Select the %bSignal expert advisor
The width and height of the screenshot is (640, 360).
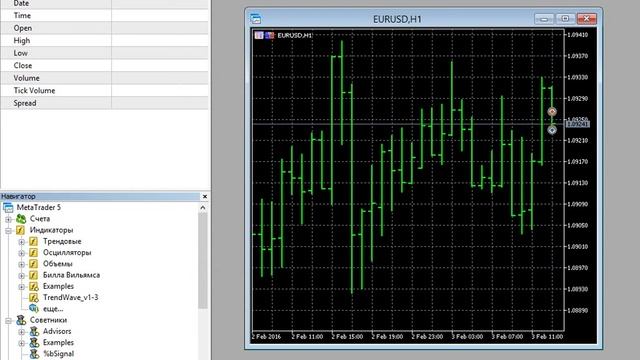coord(58,354)
